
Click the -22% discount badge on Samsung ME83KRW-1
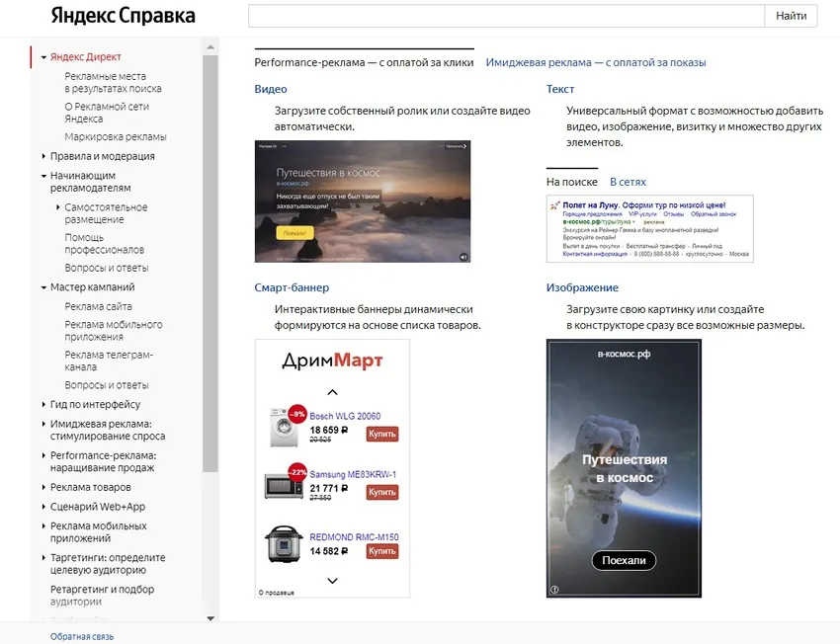click(x=296, y=472)
